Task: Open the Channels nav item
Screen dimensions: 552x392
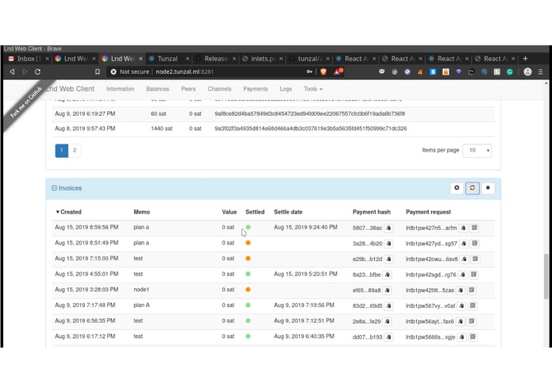Action: (219, 89)
